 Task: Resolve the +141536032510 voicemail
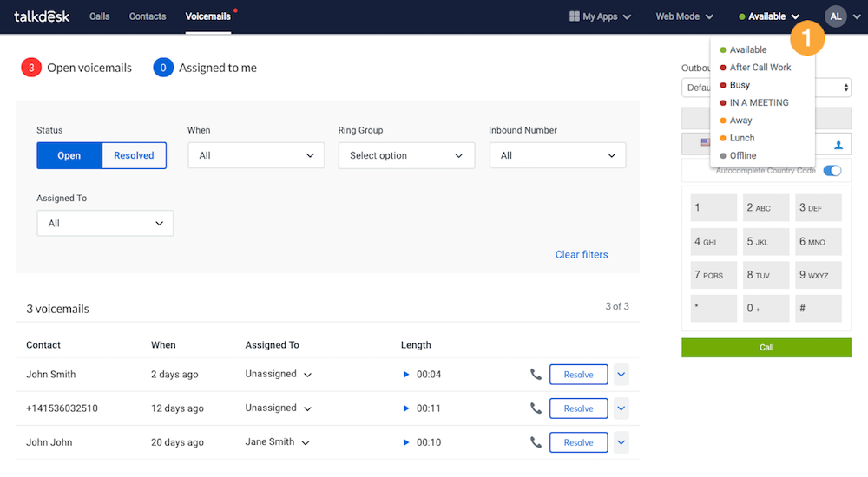pyautogui.click(x=578, y=408)
